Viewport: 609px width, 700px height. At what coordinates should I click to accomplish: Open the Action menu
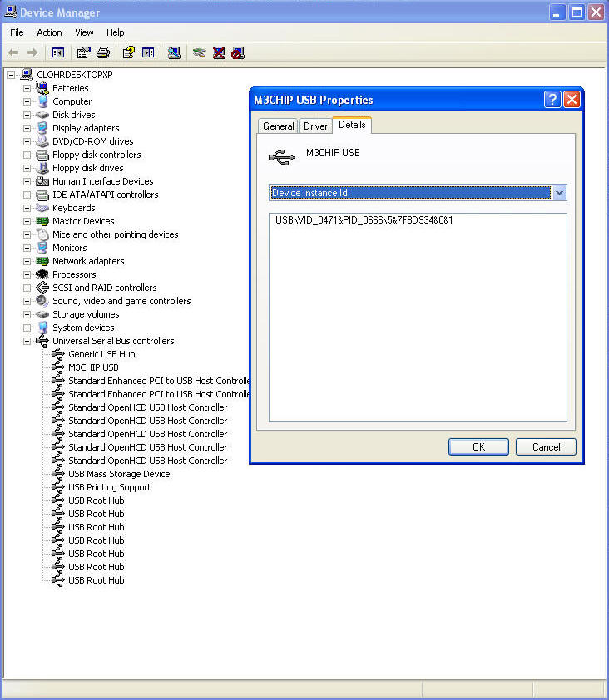(49, 32)
